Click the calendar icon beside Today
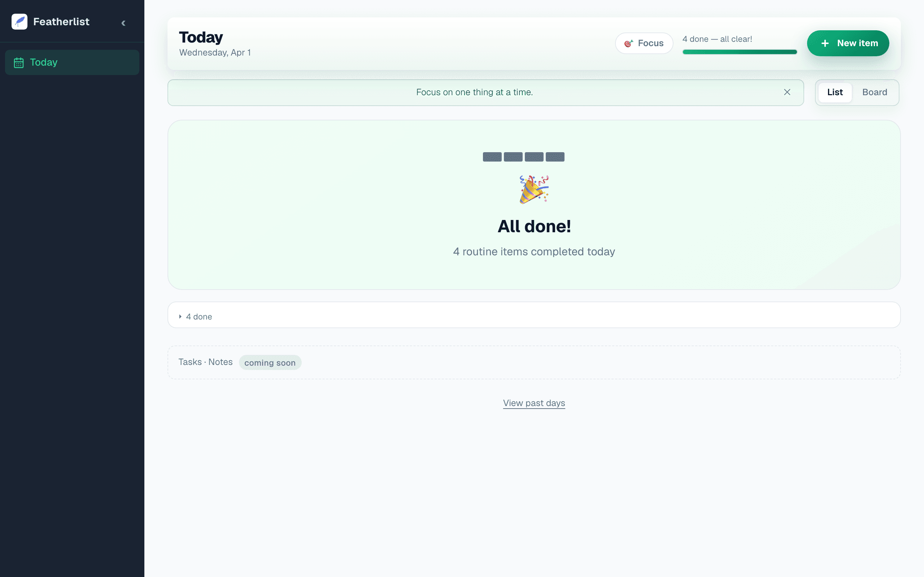This screenshot has width=924, height=577. pyautogui.click(x=19, y=63)
